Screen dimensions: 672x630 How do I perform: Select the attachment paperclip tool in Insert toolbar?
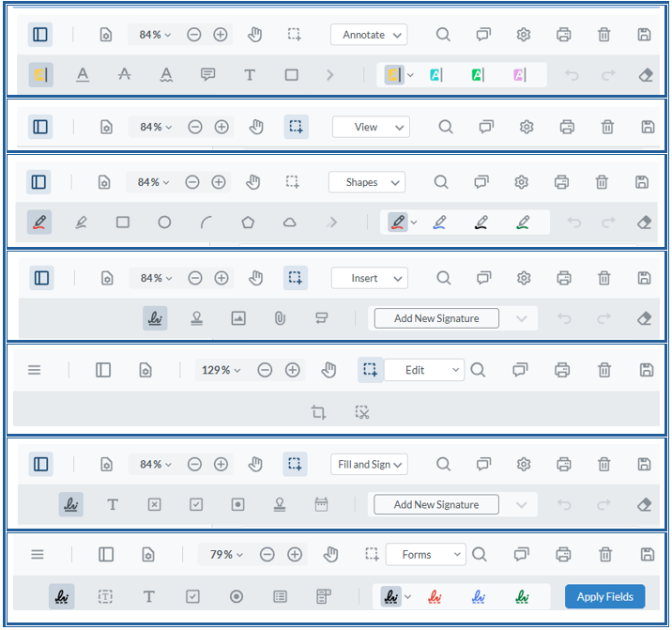coord(280,318)
